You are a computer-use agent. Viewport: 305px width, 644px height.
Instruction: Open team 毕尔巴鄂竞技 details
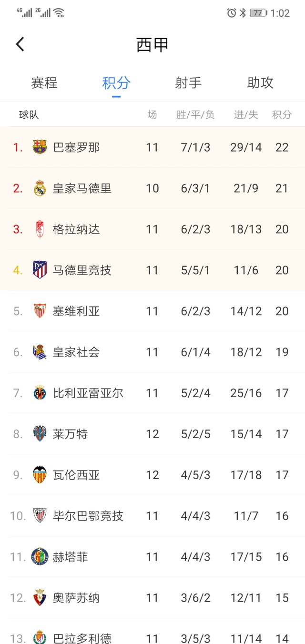(x=88, y=516)
